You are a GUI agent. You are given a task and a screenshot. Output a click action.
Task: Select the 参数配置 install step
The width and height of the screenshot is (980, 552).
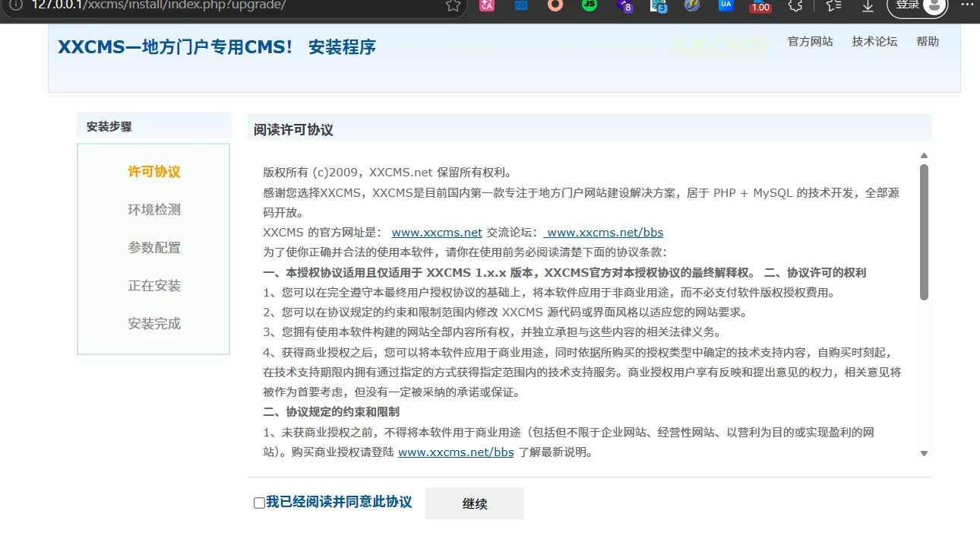(x=154, y=248)
